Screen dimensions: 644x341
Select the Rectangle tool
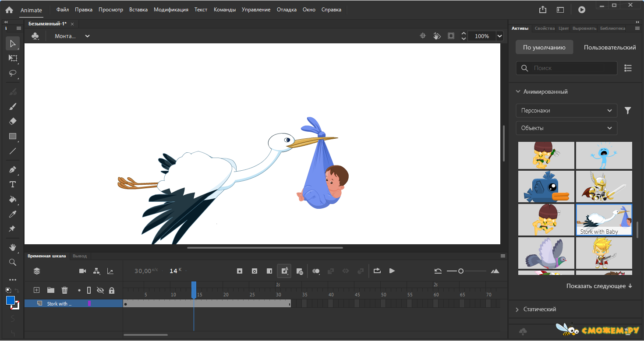(x=13, y=136)
